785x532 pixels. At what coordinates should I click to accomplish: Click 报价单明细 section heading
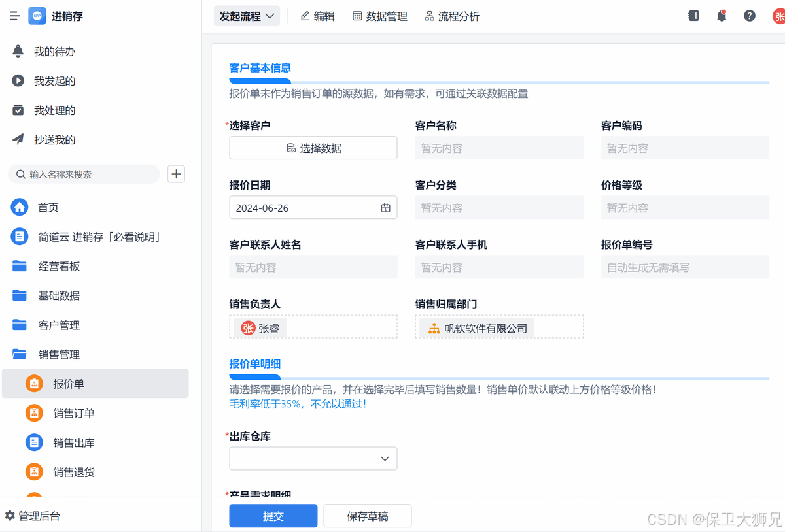click(x=255, y=364)
